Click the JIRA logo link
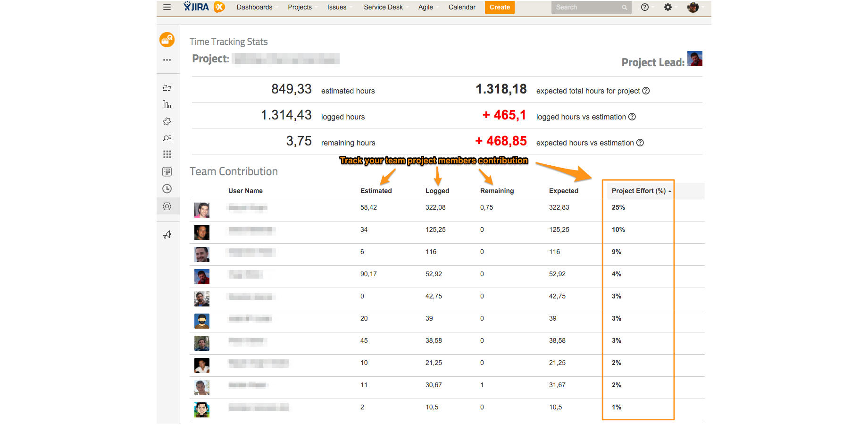Screen dimensions: 868x425 point(197,7)
